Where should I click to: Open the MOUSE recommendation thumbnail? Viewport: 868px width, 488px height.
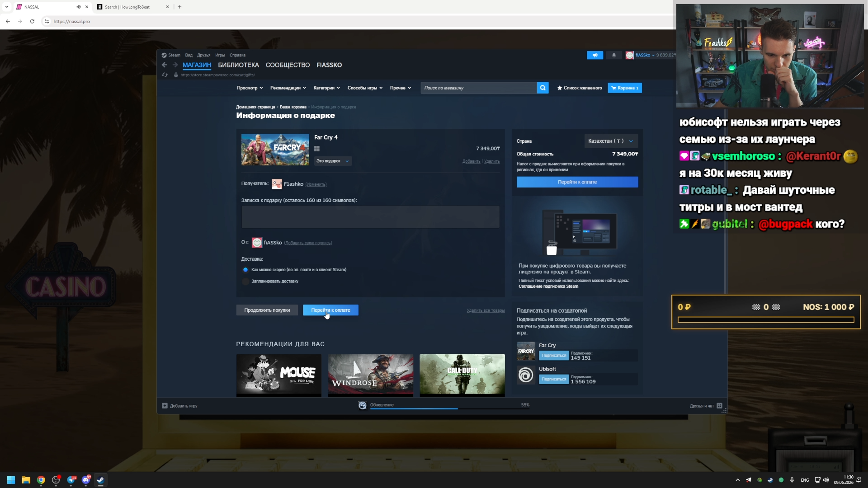(278, 375)
